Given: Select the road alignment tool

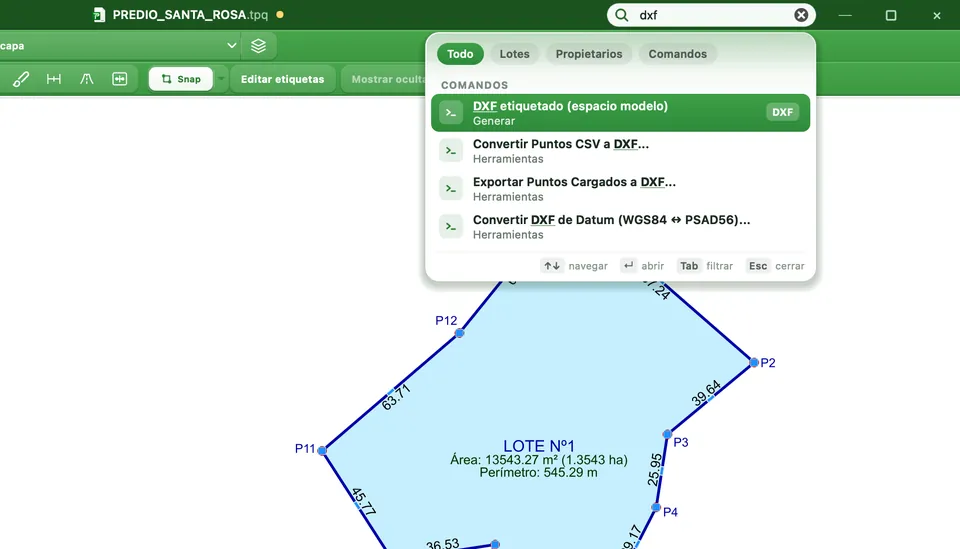Looking at the screenshot, I should 86,79.
